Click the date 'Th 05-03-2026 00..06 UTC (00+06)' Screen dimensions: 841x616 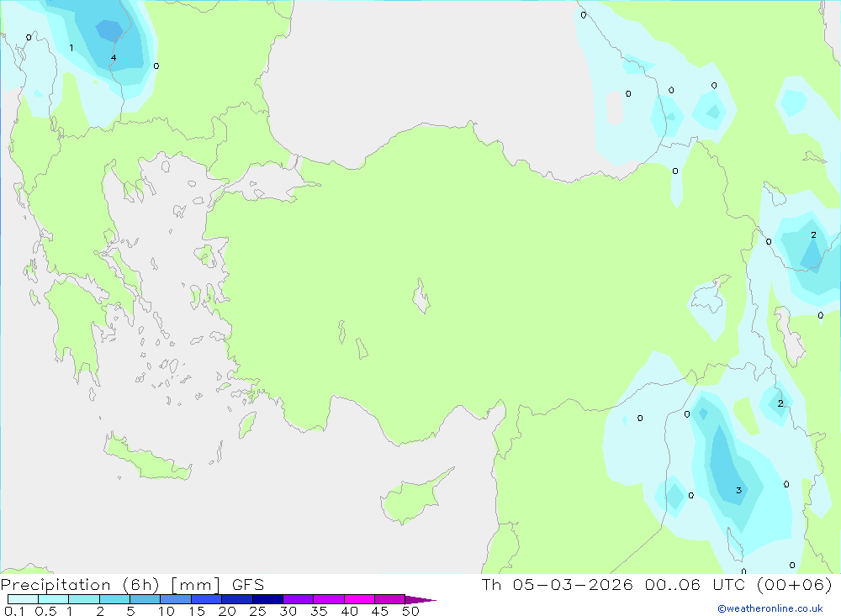pyautogui.click(x=657, y=584)
